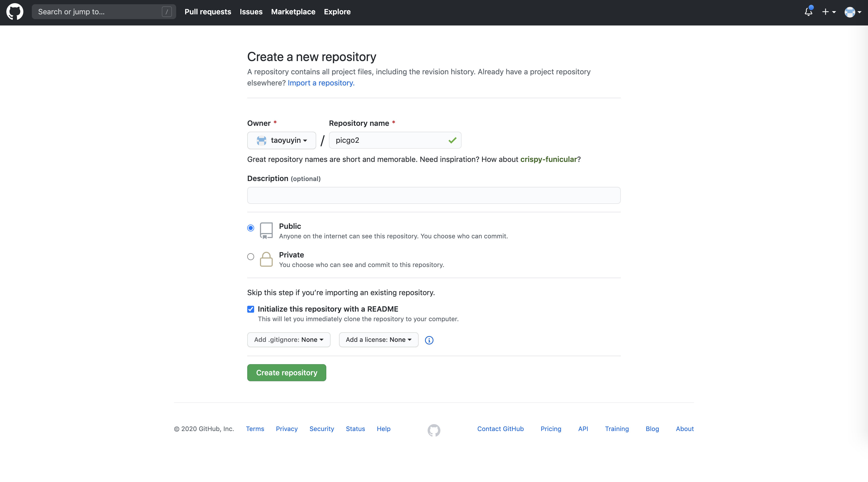Click the license info icon

point(429,340)
